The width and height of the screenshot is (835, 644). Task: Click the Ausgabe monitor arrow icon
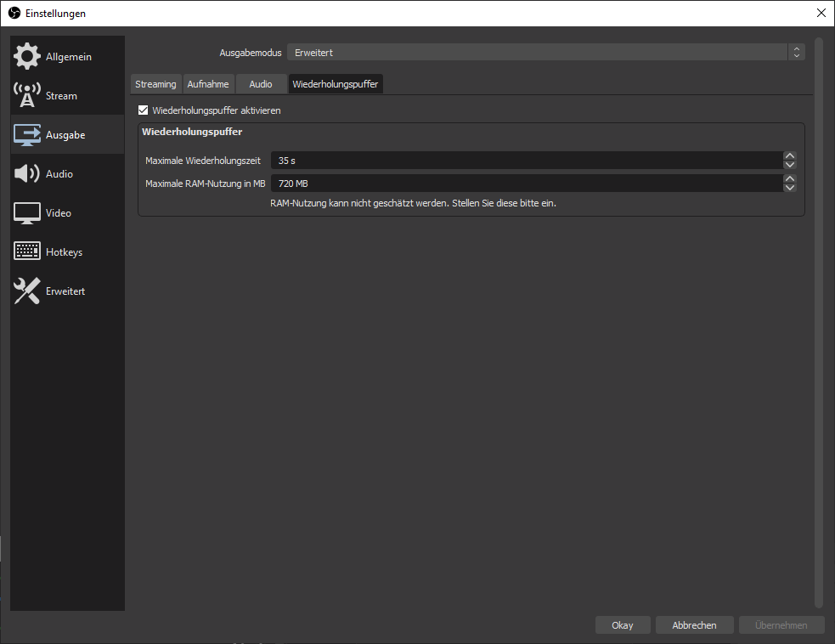pos(27,134)
